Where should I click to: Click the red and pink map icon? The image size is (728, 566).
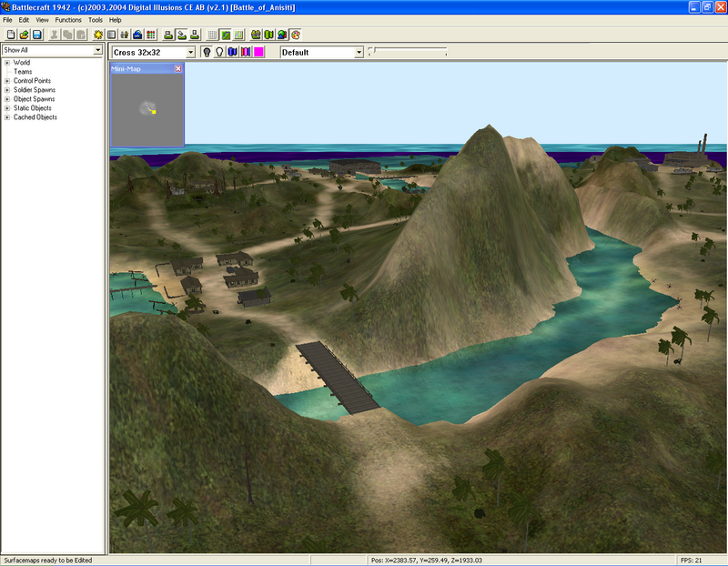tap(246, 52)
